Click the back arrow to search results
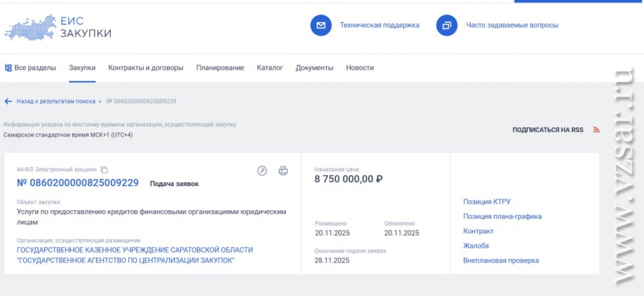Image resolution: width=644 pixels, height=296 pixels. (8, 101)
